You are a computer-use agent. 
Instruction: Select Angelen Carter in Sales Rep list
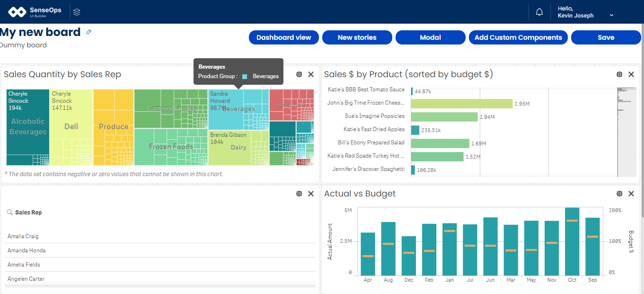(x=160, y=279)
